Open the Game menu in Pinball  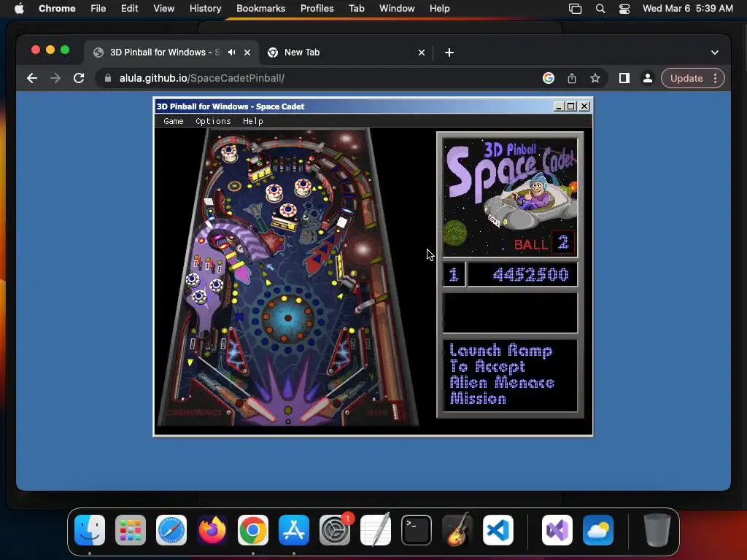click(x=174, y=121)
